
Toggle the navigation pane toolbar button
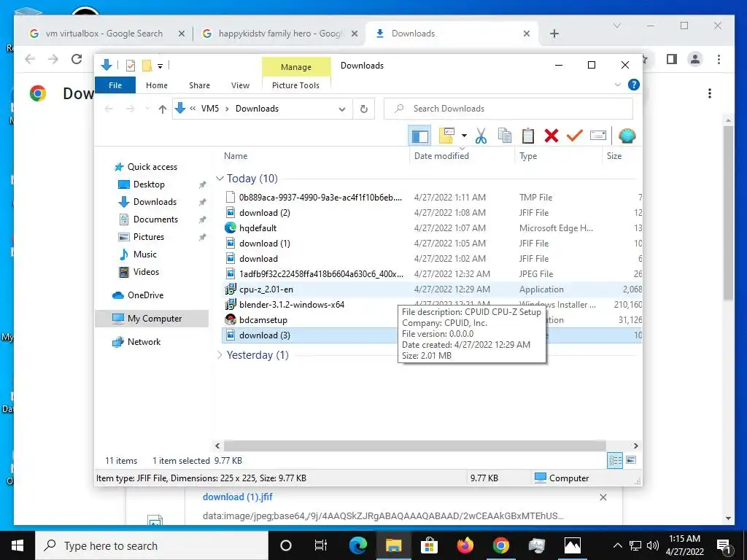pyautogui.click(x=419, y=136)
